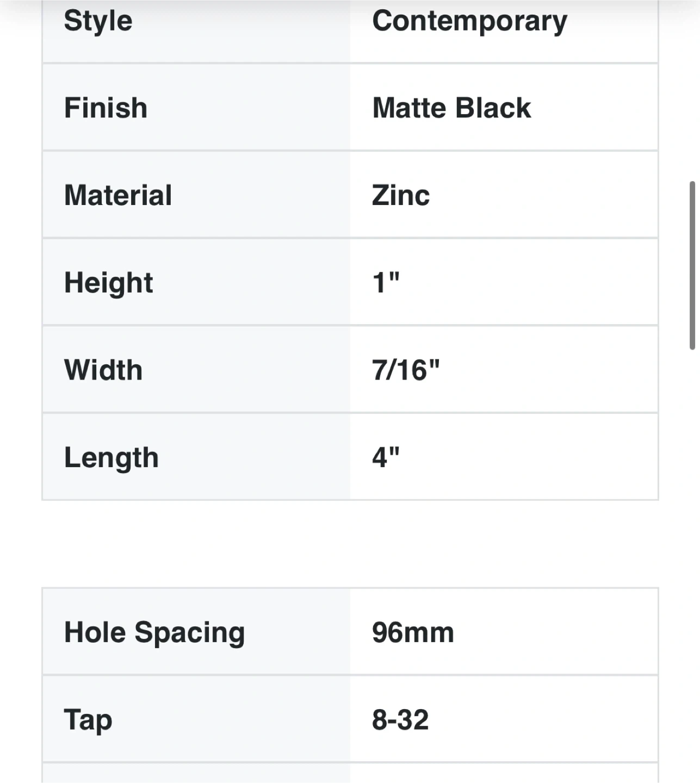Click the partially visible label cell below Tap

196,774
